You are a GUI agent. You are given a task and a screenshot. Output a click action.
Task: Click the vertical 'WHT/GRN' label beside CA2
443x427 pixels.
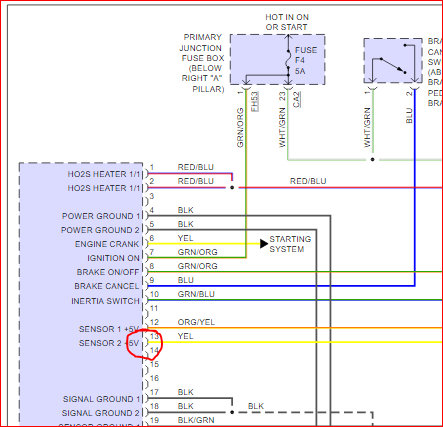282,128
